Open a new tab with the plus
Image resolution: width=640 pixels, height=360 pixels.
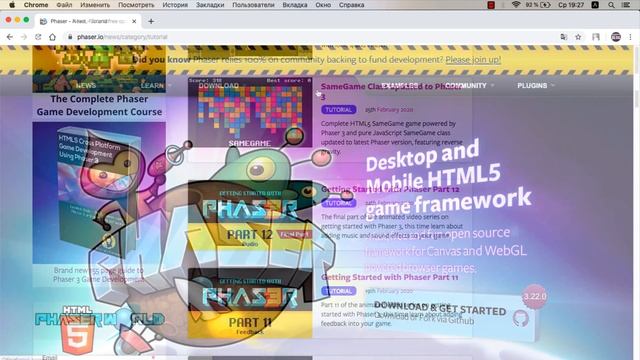[x=151, y=21]
